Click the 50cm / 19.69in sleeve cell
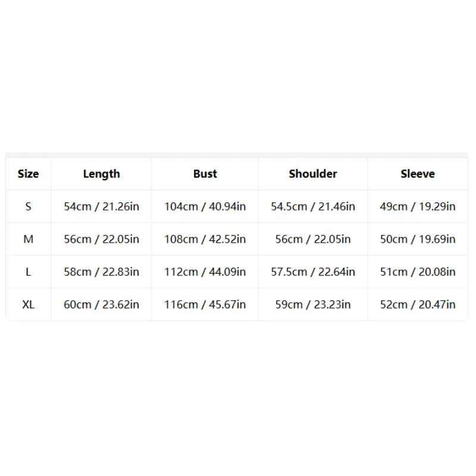Image resolution: width=476 pixels, height=476 pixels. 418,239
